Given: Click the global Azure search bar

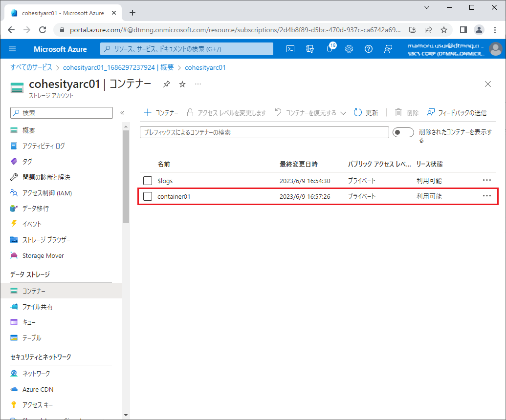Looking at the screenshot, I should click(x=187, y=49).
